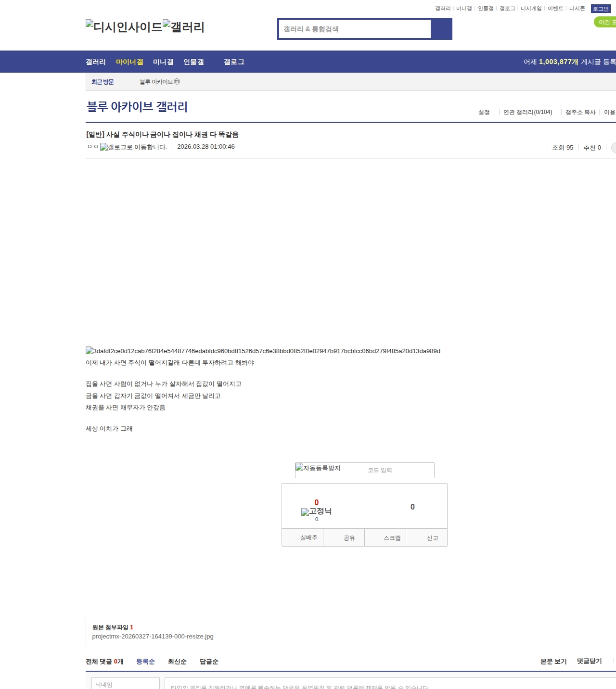Click the 갤로그 icon next to the post author
This screenshot has width=616, height=689.
point(104,147)
